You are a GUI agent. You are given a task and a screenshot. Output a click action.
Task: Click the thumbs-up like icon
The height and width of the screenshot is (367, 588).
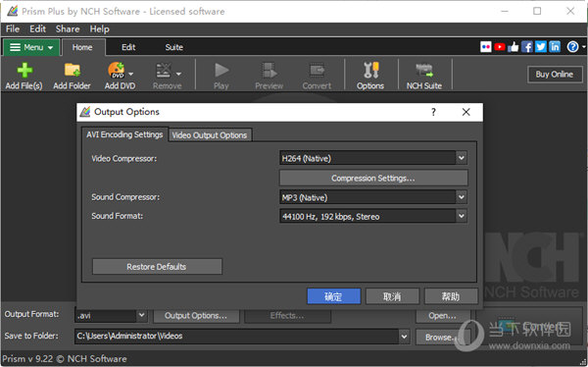(x=513, y=47)
